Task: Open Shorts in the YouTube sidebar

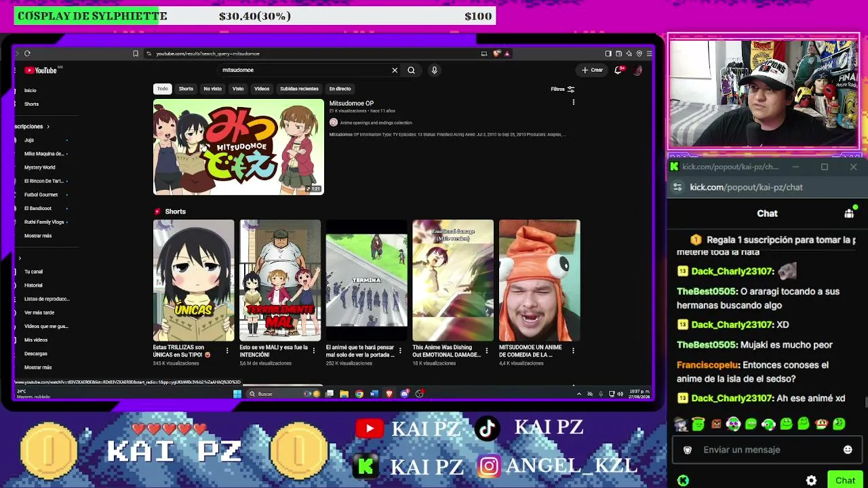Action: pos(31,104)
